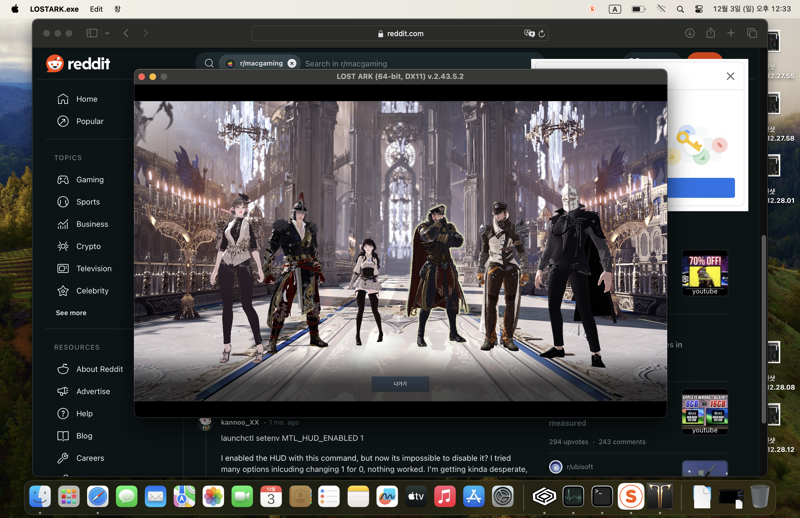Click the Safari address bar

[x=399, y=34]
